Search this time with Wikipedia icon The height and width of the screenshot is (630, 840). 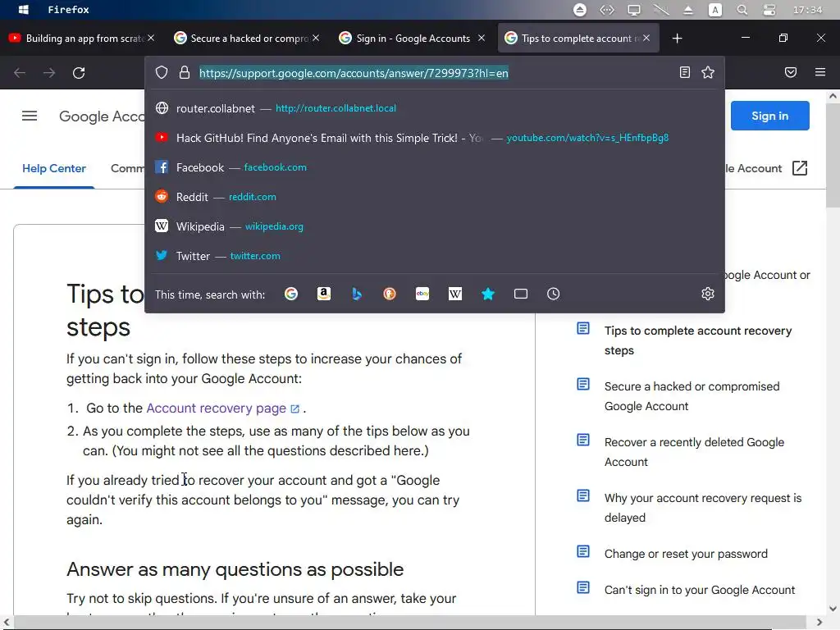454,294
